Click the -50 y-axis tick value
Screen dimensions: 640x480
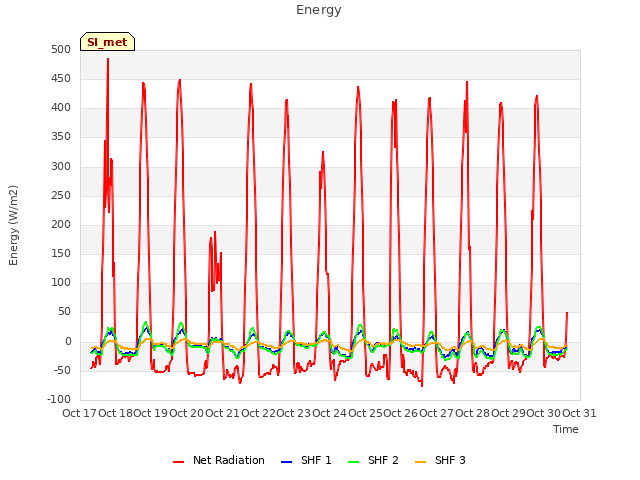tap(62, 370)
